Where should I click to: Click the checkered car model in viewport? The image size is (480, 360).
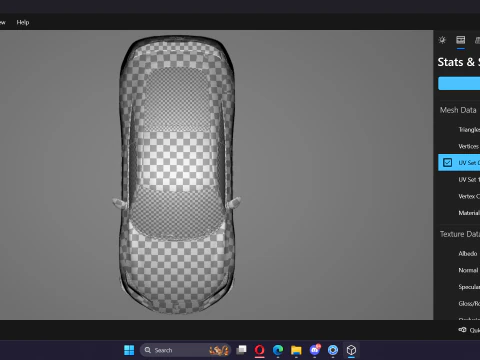click(177, 175)
